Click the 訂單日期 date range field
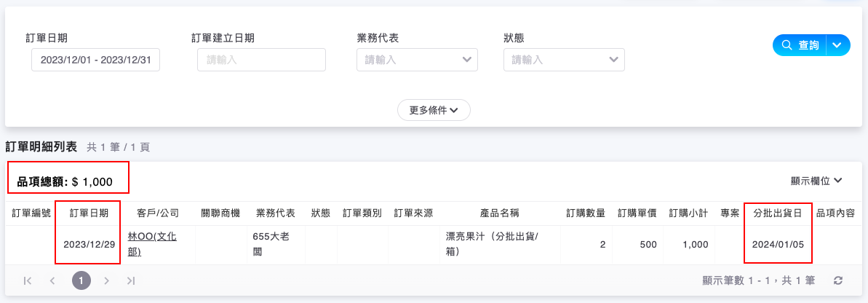The width and height of the screenshot is (868, 303). click(x=95, y=60)
